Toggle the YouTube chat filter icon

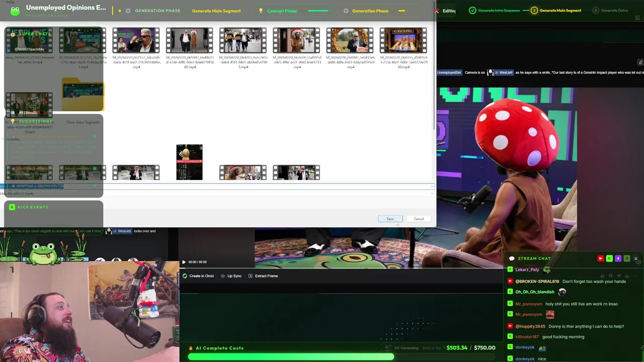(x=600, y=258)
